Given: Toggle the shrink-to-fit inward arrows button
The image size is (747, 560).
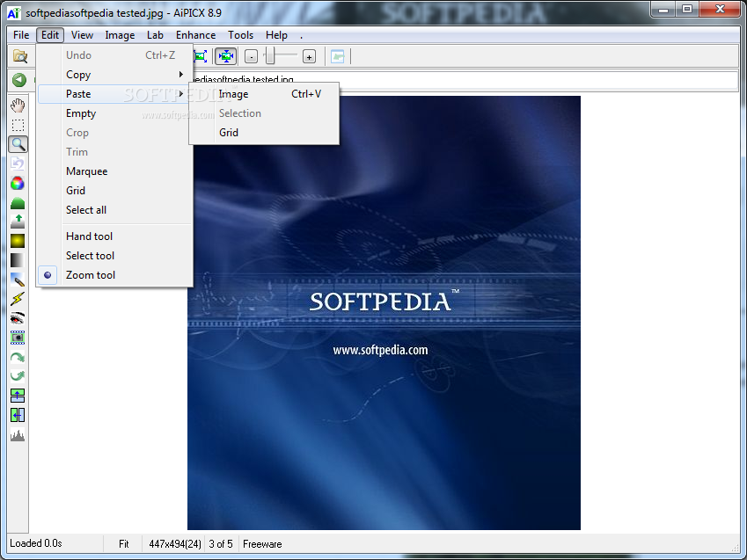Looking at the screenshot, I should click(x=226, y=56).
